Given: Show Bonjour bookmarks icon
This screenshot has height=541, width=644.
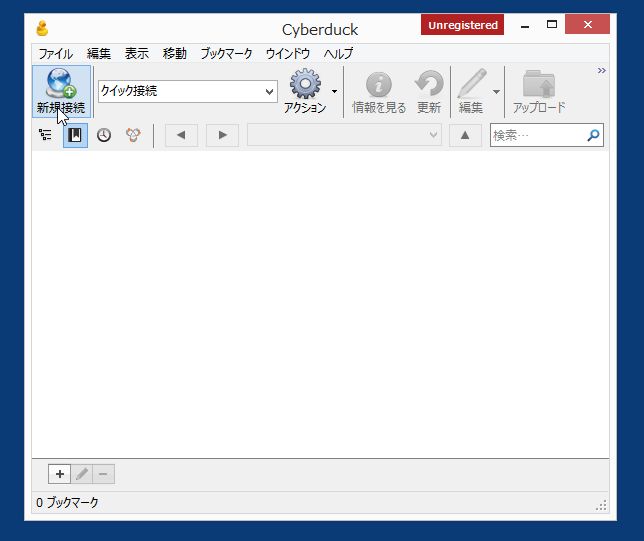Looking at the screenshot, I should point(133,135).
